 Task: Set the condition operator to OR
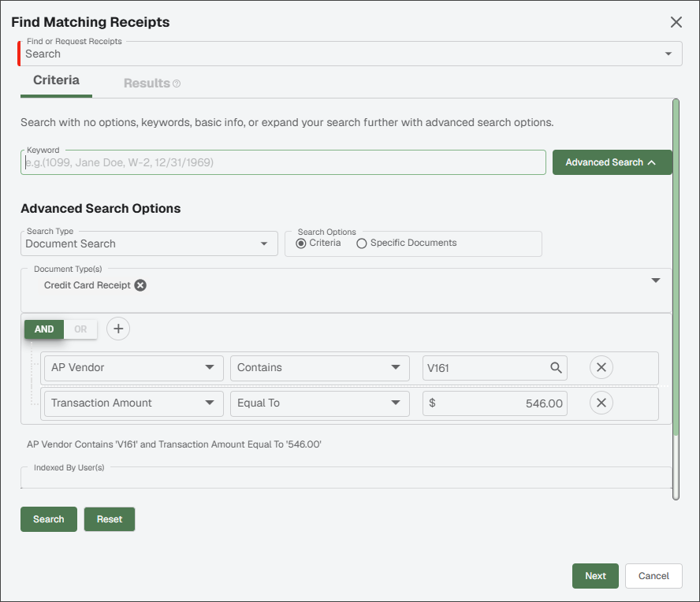pyautogui.click(x=80, y=329)
